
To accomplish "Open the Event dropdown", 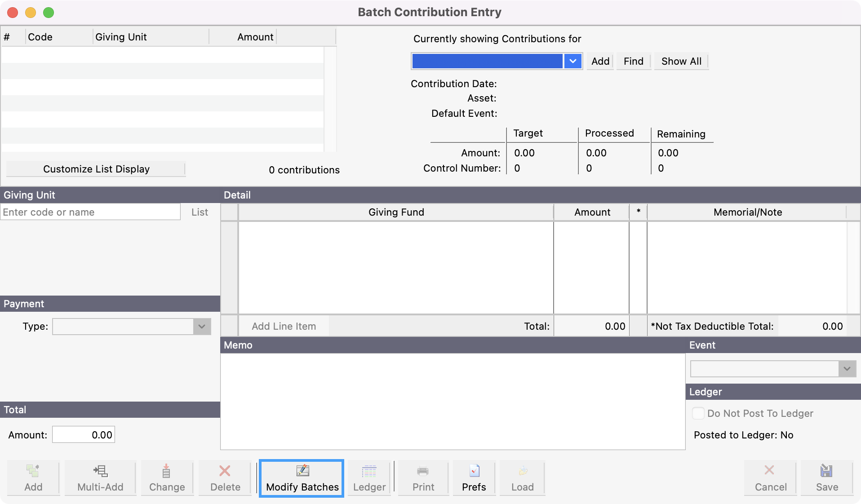I will click(847, 369).
